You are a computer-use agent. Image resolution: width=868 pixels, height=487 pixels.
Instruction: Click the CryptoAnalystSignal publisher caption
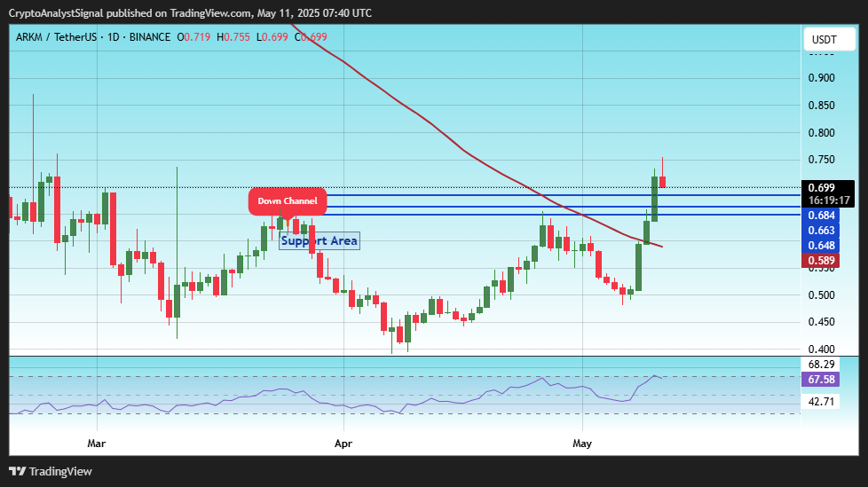[191, 12]
